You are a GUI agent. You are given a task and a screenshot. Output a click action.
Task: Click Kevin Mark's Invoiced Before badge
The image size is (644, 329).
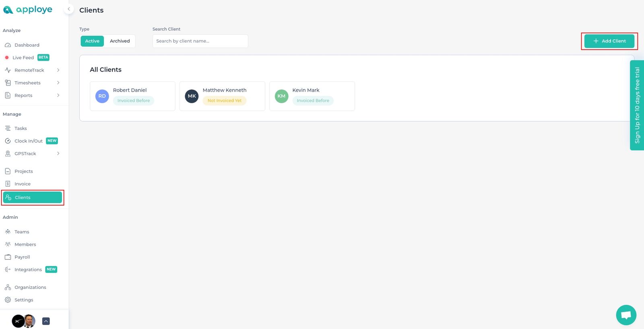[313, 101]
